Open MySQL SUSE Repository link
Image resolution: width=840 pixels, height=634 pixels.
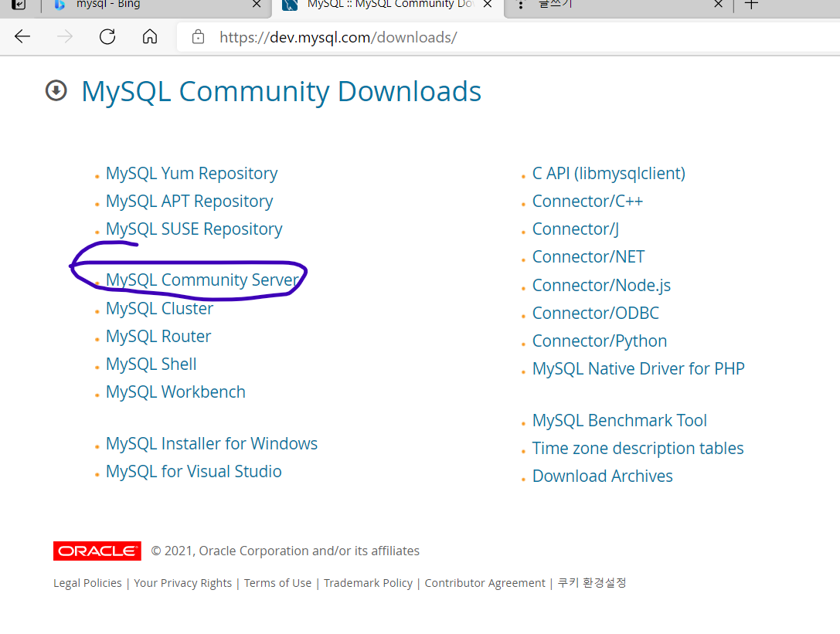pos(193,229)
